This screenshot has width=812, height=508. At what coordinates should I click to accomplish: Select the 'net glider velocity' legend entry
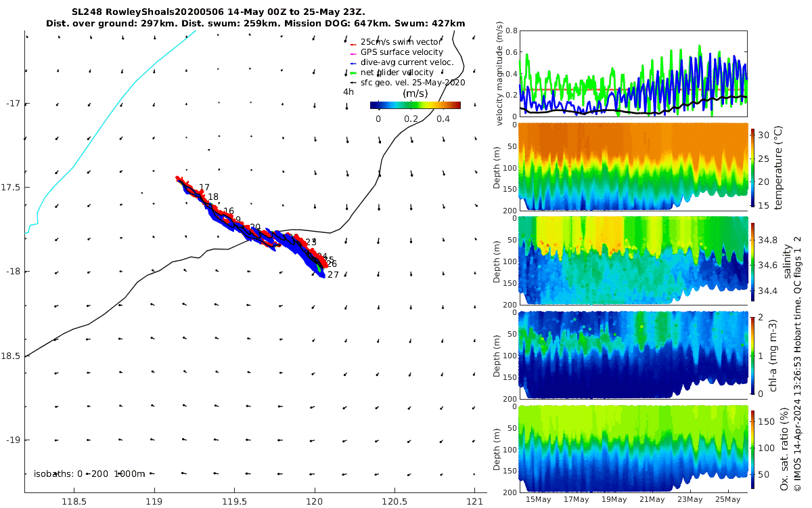(397, 72)
